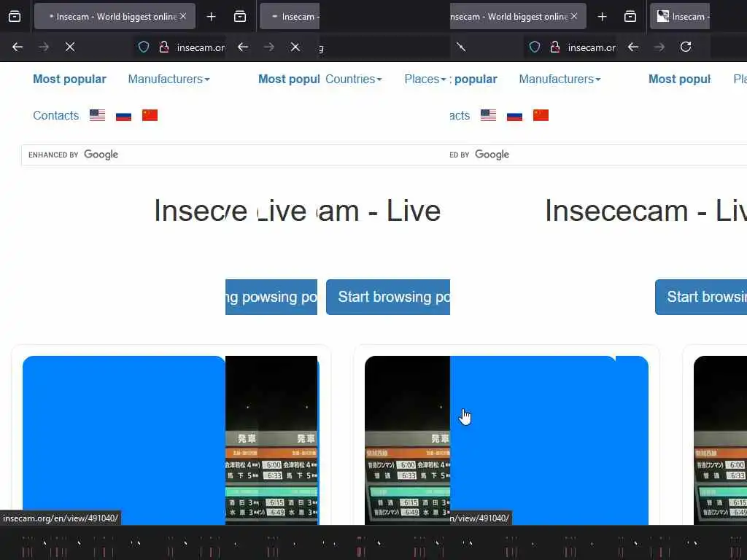Choose the Chinese flag after truncated 'acts'
This screenshot has width=747, height=560.
pos(541,115)
